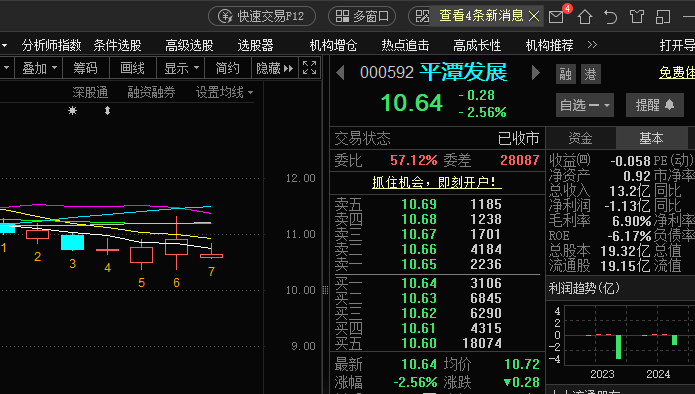This screenshot has width=695, height=394.
Task: Click the 买一 volume 3106
Action: coord(486,283)
